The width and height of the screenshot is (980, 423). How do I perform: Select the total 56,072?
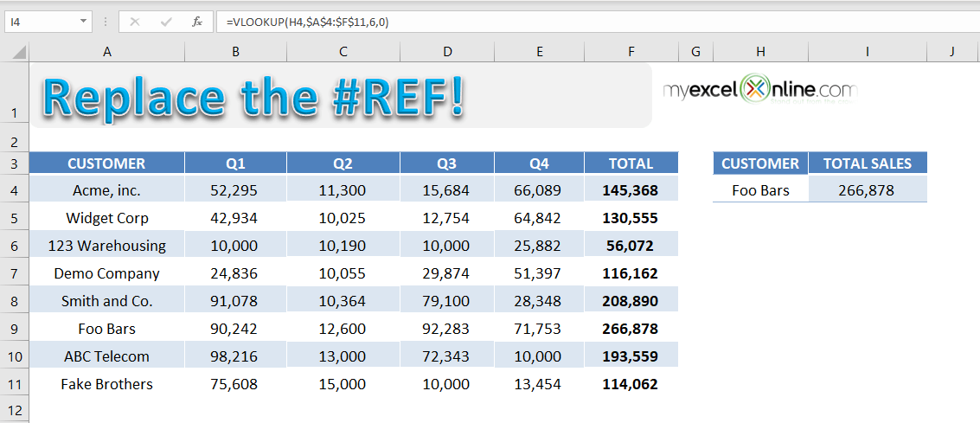click(x=631, y=246)
